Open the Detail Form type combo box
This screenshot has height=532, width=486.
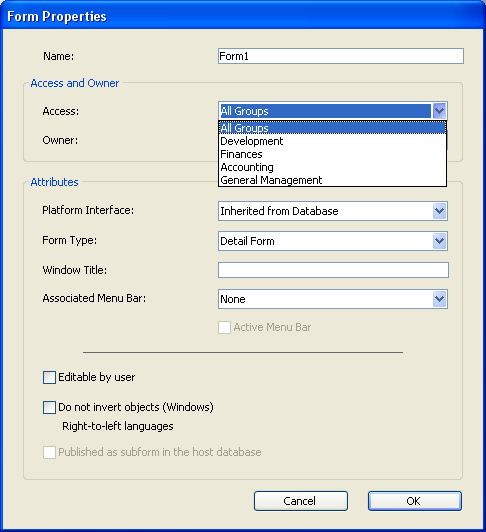point(333,241)
